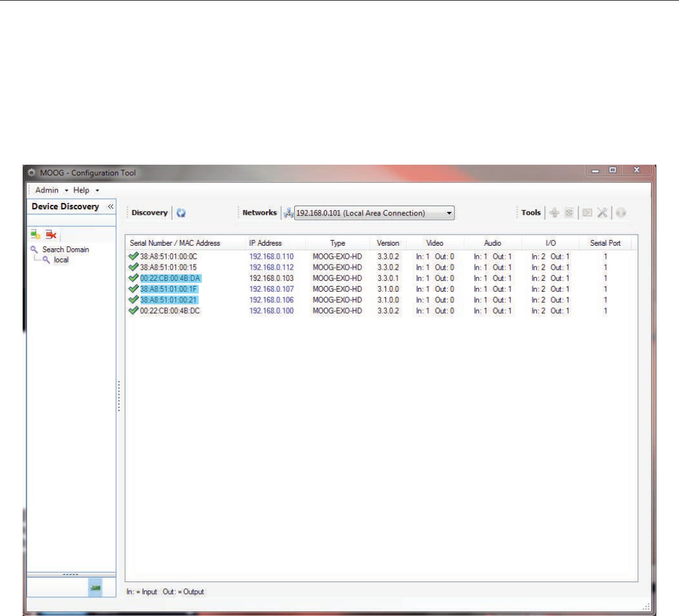
Task: Click the add search domain icon
Action: tap(35, 234)
